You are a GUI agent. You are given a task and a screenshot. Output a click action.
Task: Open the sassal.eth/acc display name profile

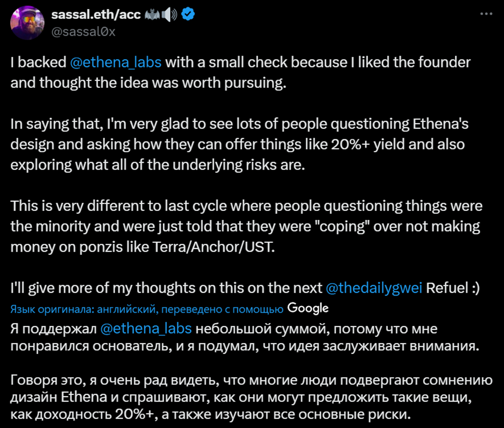96,14
